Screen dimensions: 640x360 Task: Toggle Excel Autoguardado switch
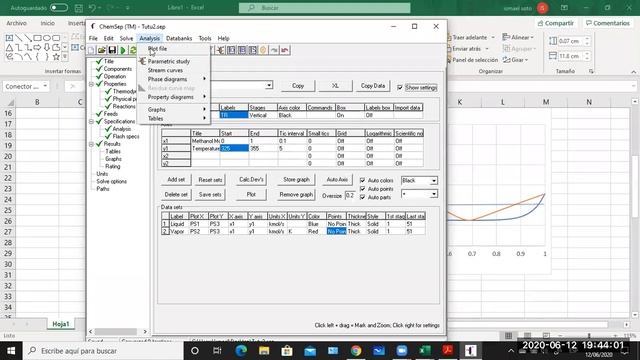point(59,8)
